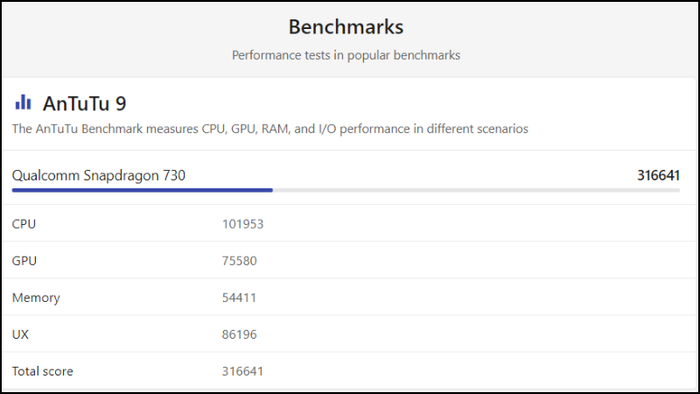This screenshot has width=700, height=394.
Task: Click the grey Benchmarks header area
Action: [x=349, y=40]
